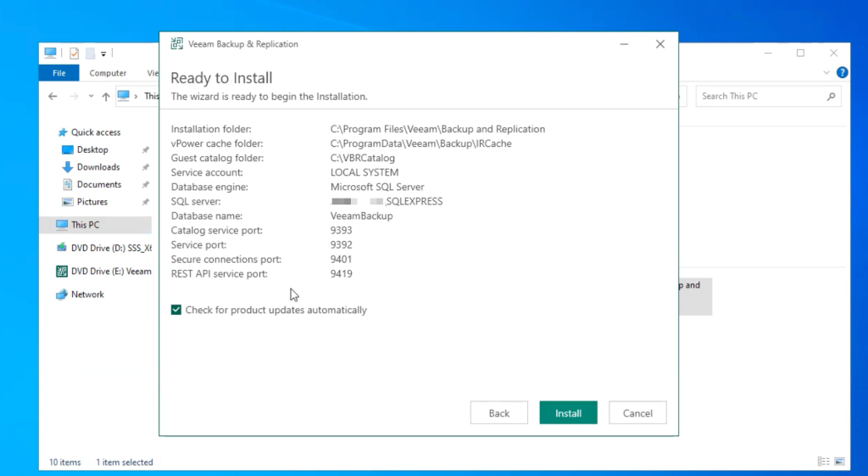This screenshot has width=868, height=476.
Task: Select DVD Drive (E:) Veeam
Action: click(103, 271)
